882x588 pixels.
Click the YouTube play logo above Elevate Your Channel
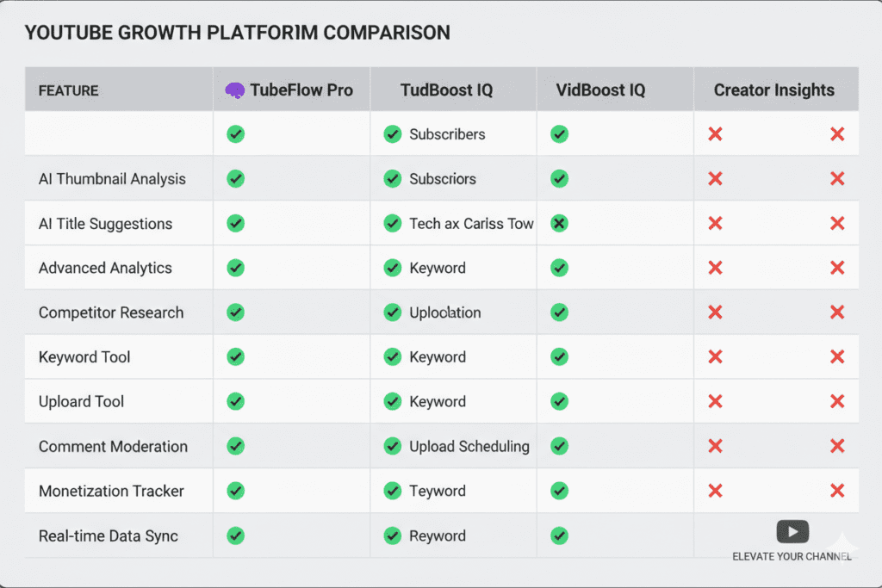click(792, 531)
